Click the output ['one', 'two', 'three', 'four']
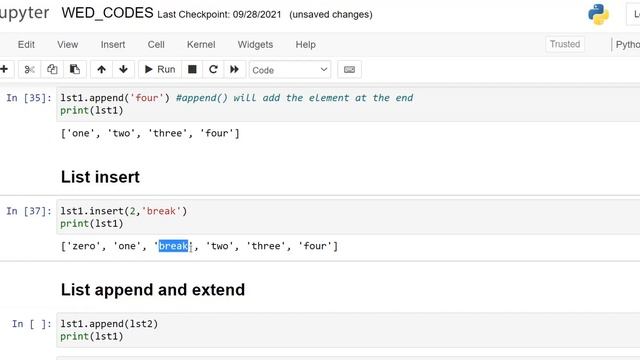The image size is (640, 360). [x=150, y=133]
